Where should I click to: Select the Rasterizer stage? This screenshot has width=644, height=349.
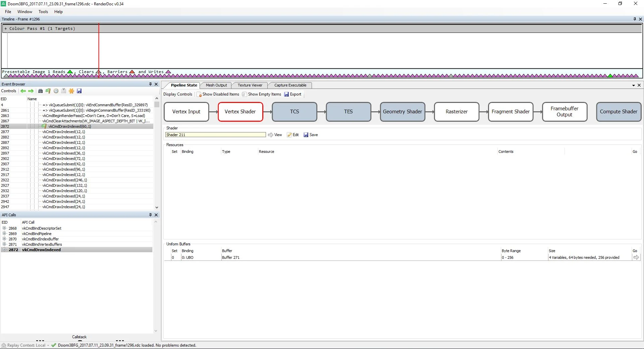coord(457,112)
